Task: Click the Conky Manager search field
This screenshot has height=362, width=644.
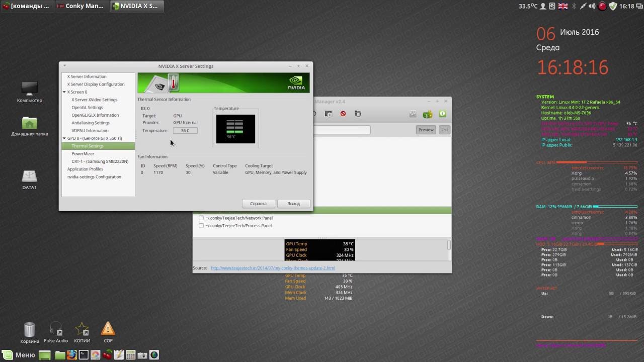Action: (x=342, y=130)
